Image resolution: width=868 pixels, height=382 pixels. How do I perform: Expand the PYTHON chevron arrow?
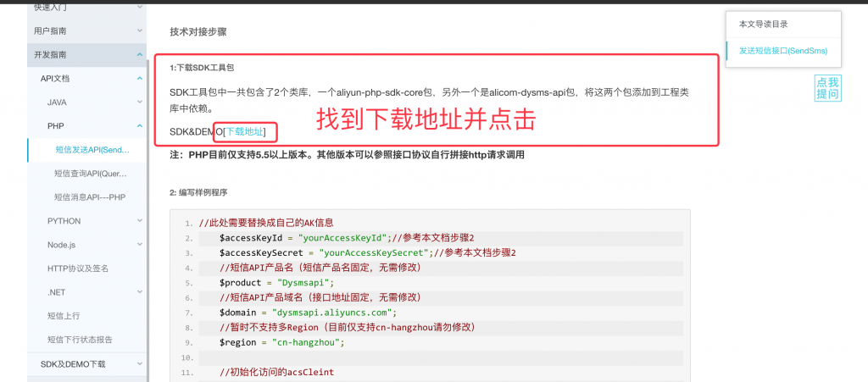coord(140,221)
